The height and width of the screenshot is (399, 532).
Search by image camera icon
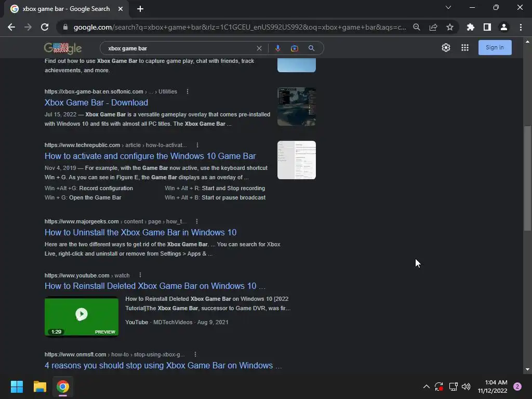pos(295,48)
